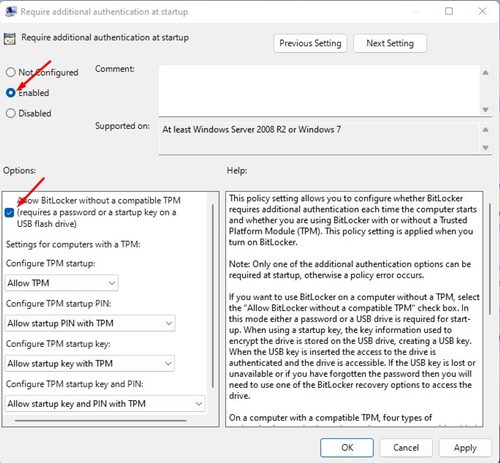This screenshot has height=463, width=500.
Task: Click the Help text beginning 'This policy setting'
Action: (353, 220)
